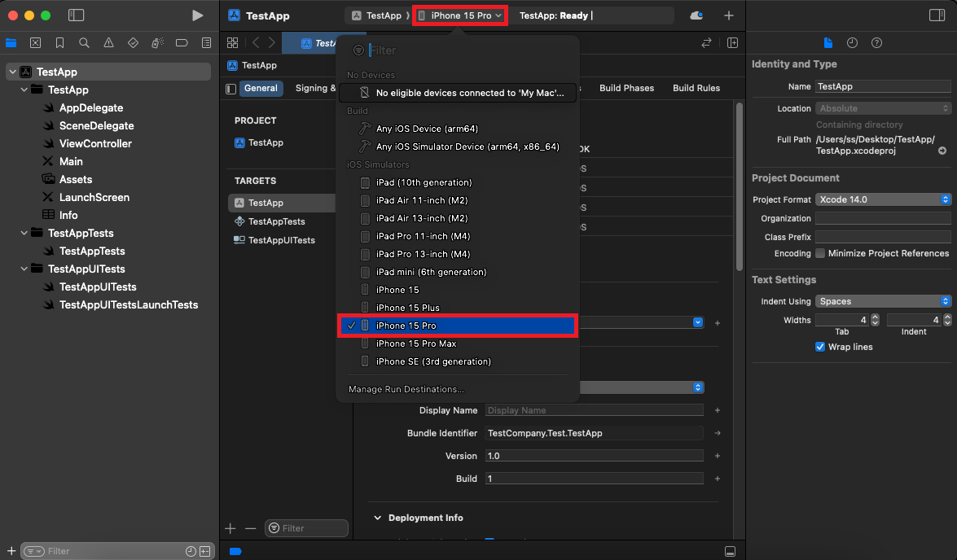The image size is (957, 560).
Task: Switch to the Build Rules tab
Action: point(696,88)
